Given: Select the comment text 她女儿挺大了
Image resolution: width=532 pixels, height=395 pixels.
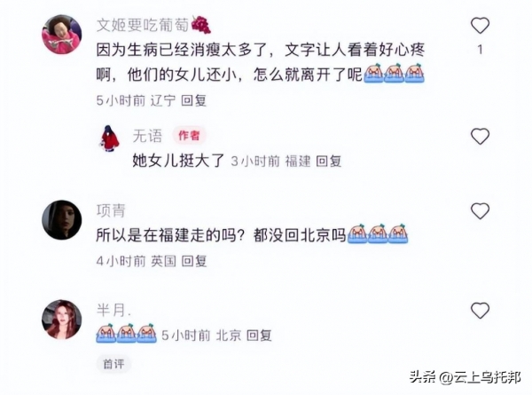Looking at the screenshot, I should [178, 161].
